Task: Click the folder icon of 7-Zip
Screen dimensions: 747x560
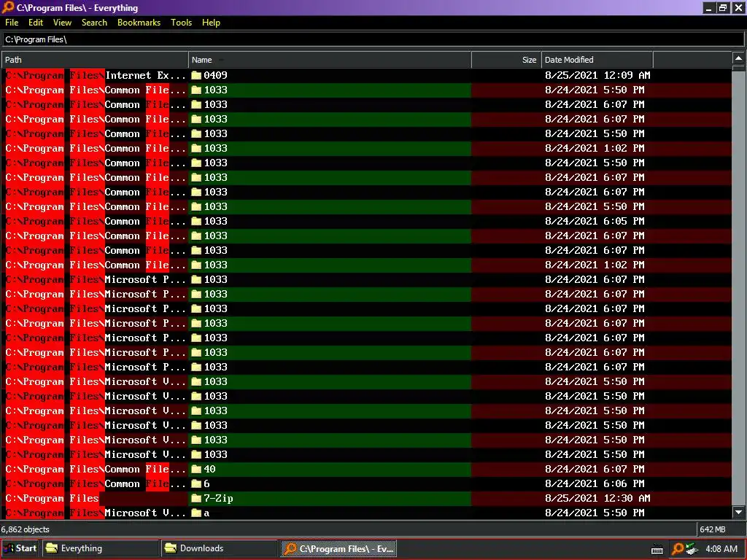Action: [x=196, y=499]
